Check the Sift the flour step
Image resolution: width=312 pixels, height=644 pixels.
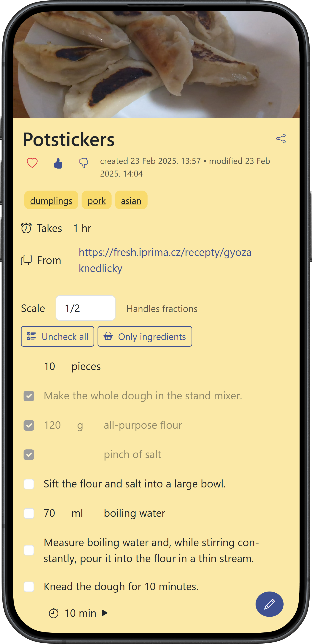coord(29,484)
